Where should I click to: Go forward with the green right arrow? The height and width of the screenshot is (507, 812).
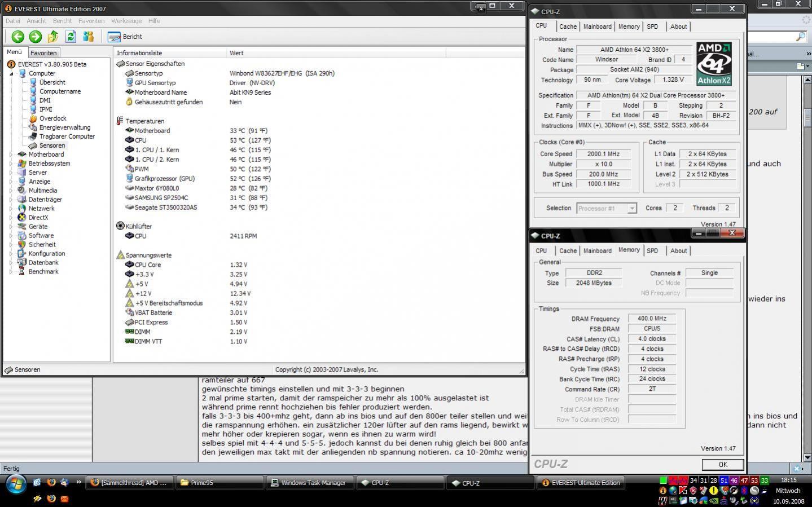click(x=36, y=37)
